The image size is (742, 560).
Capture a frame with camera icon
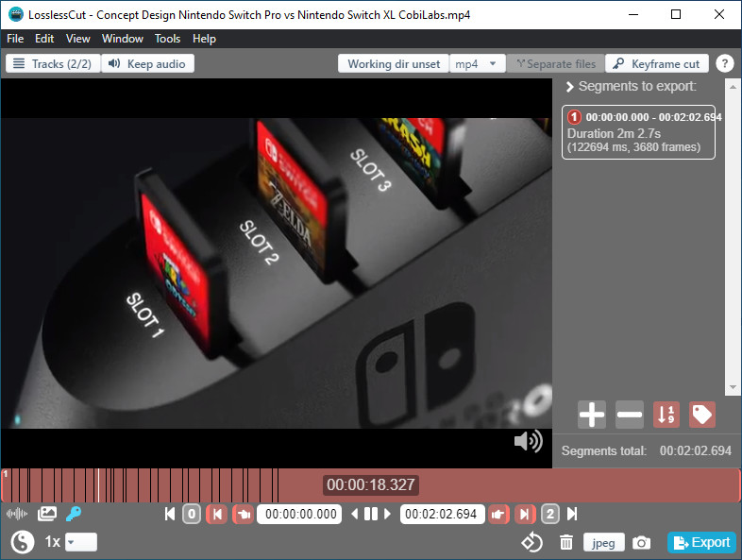click(641, 542)
